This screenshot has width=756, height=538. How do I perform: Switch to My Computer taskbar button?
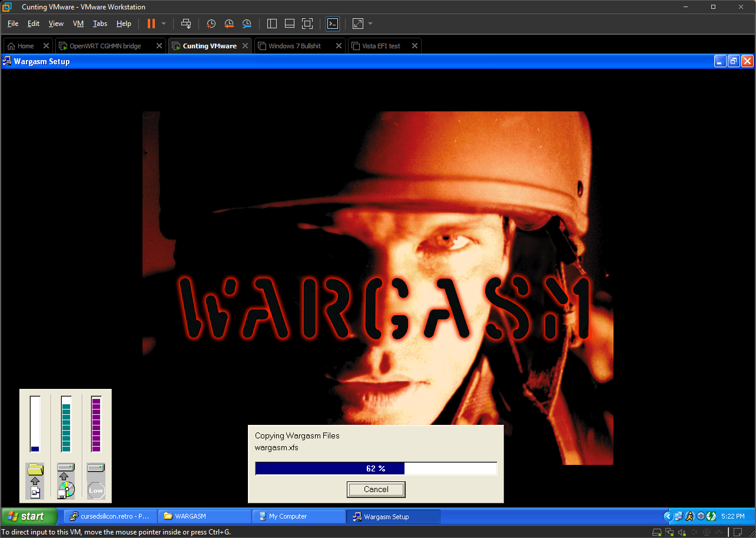tap(299, 516)
